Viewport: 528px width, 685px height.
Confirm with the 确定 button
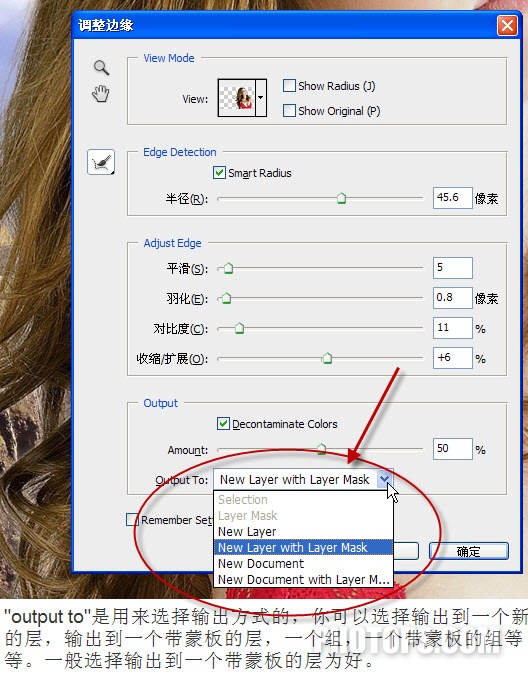pyautogui.click(x=469, y=551)
